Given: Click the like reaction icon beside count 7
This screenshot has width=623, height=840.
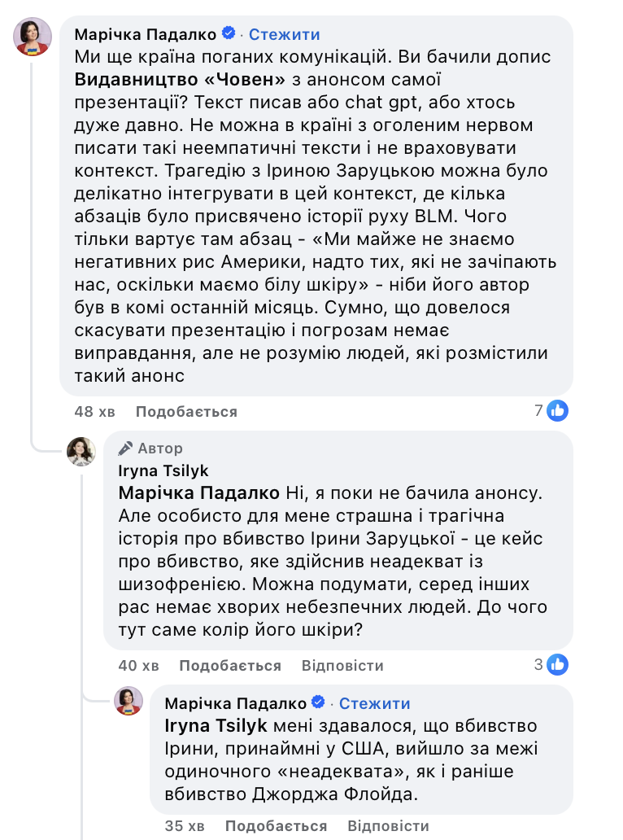Looking at the screenshot, I should (557, 411).
